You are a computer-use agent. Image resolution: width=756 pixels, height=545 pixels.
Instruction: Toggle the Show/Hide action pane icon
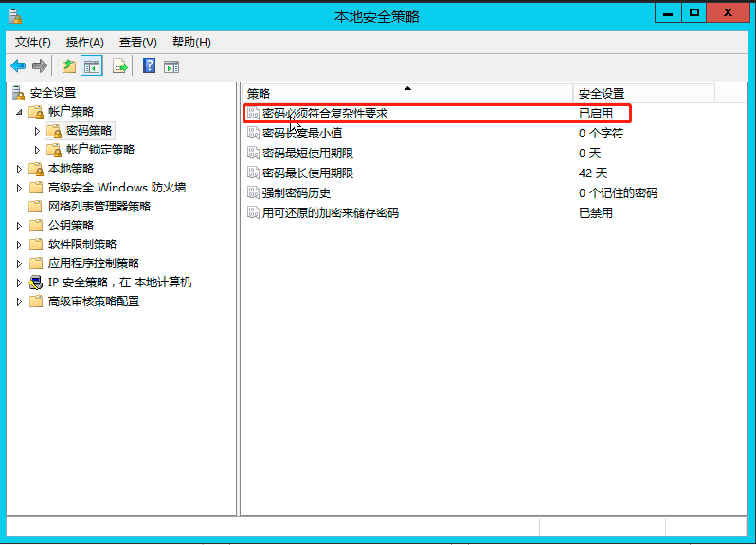(171, 66)
